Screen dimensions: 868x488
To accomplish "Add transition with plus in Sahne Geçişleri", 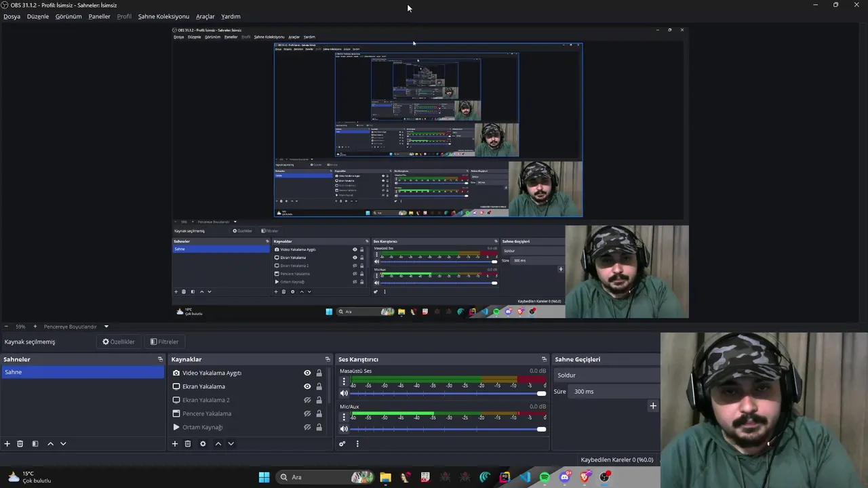I will [653, 406].
